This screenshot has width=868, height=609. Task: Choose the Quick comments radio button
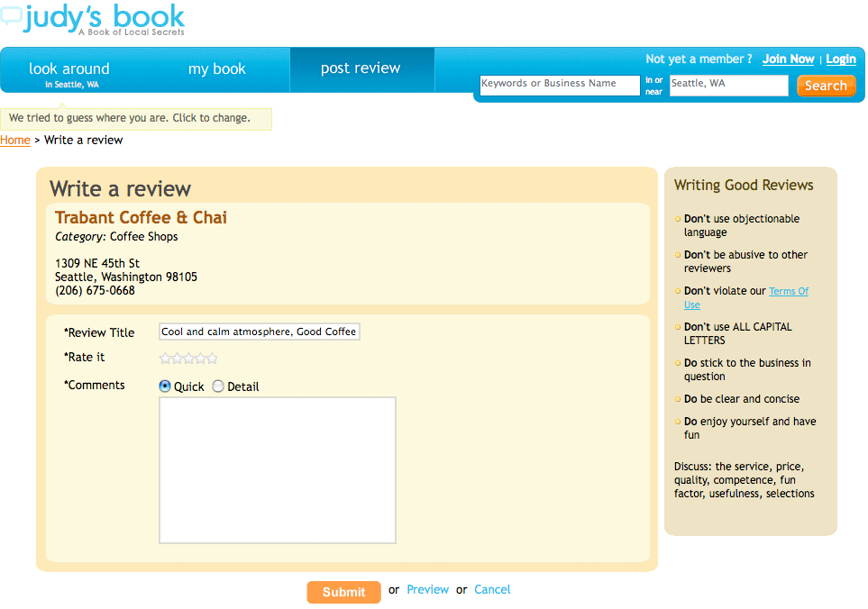pos(165,386)
